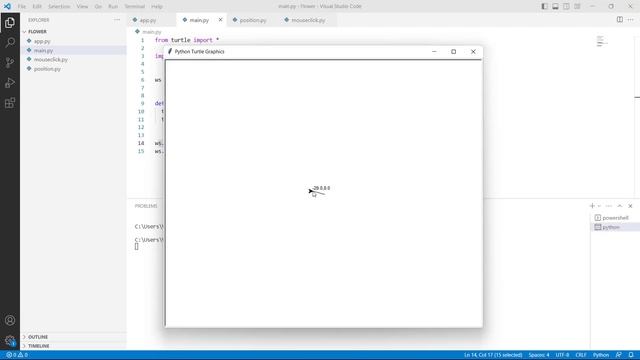Screen dimensions: 640x360
Task: Click the editor minimap
Action: (603, 41)
